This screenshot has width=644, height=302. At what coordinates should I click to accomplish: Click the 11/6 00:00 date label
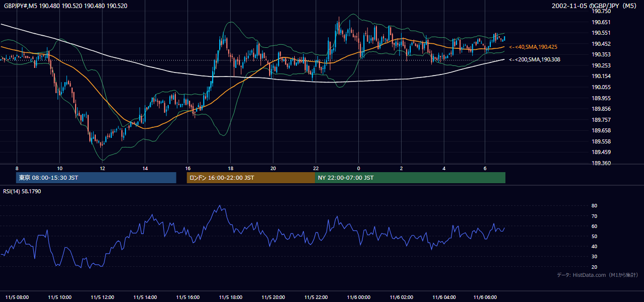[x=359, y=297]
